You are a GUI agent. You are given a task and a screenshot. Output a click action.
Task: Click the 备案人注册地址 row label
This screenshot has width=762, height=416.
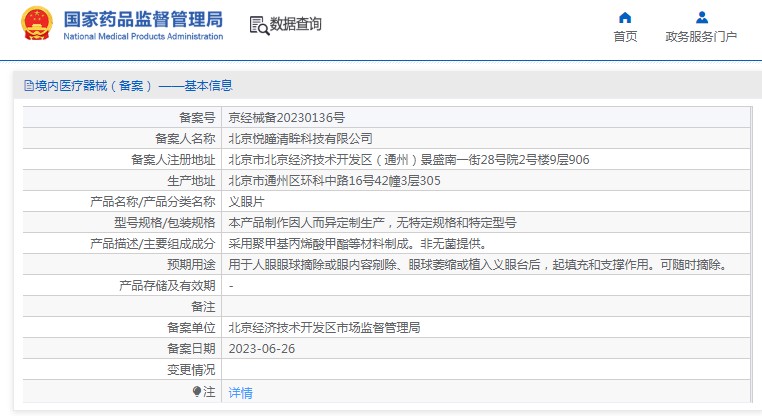click(173, 159)
